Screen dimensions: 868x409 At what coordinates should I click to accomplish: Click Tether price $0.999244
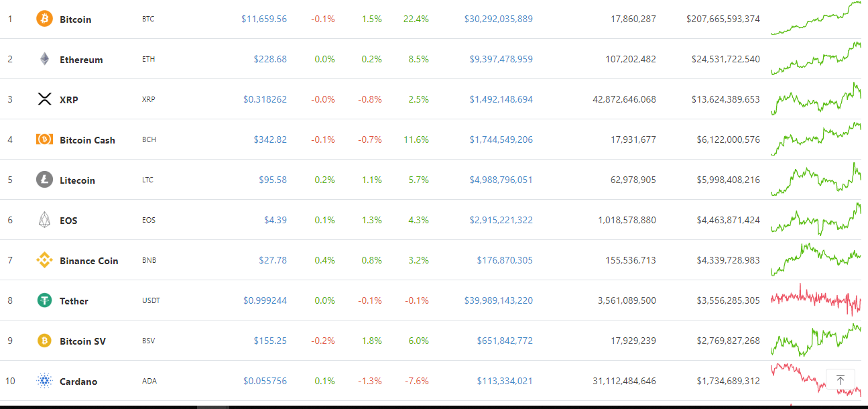point(265,300)
